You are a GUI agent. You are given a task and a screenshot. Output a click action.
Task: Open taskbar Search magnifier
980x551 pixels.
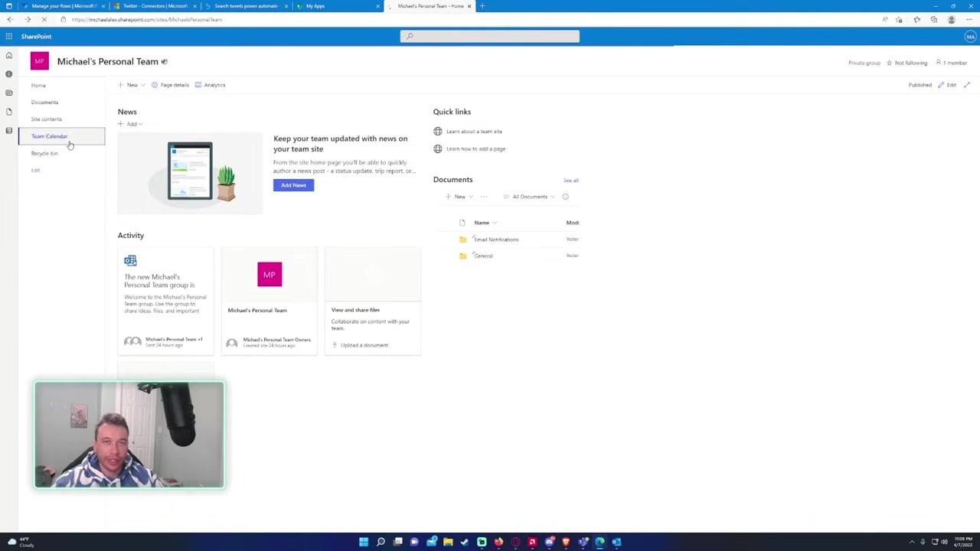coord(381,542)
